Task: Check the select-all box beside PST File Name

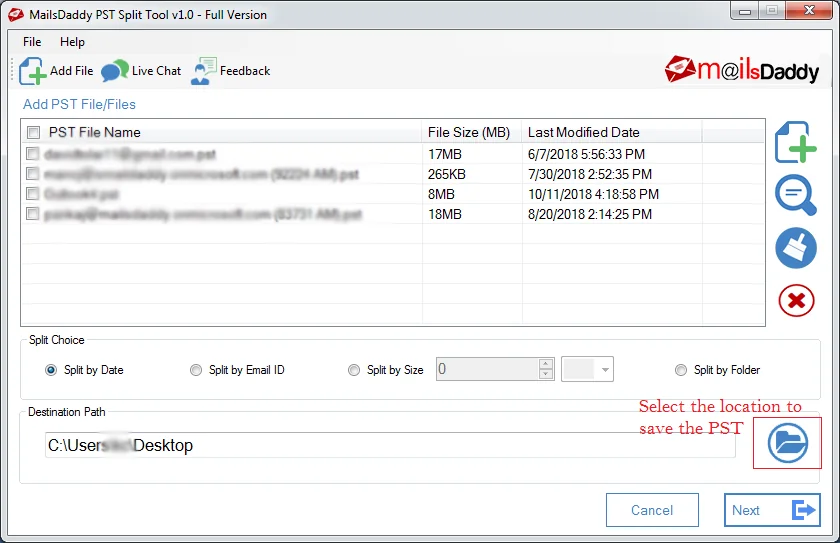Action: 34,133
